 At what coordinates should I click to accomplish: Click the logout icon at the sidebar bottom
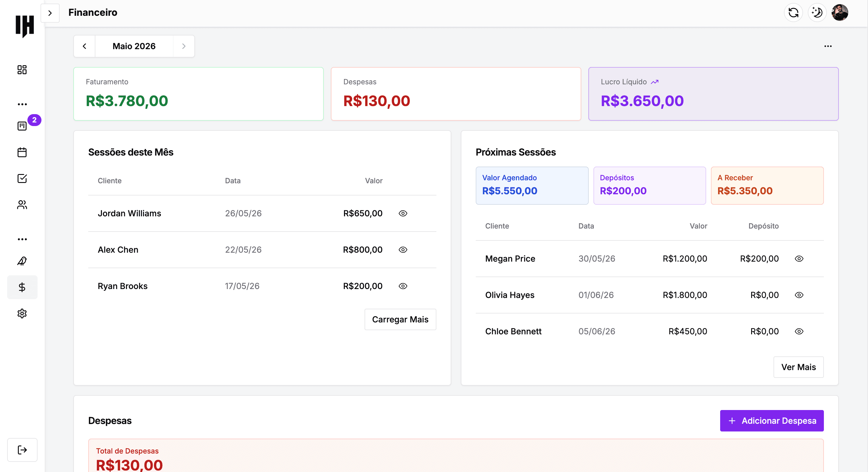(22, 450)
